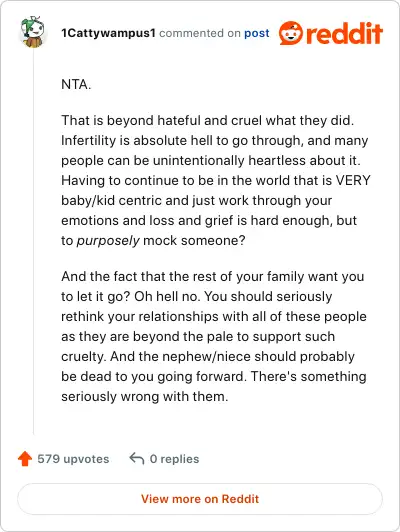Select the "0 replies" label
Viewport: 400px width, 532px height.
pos(174,459)
